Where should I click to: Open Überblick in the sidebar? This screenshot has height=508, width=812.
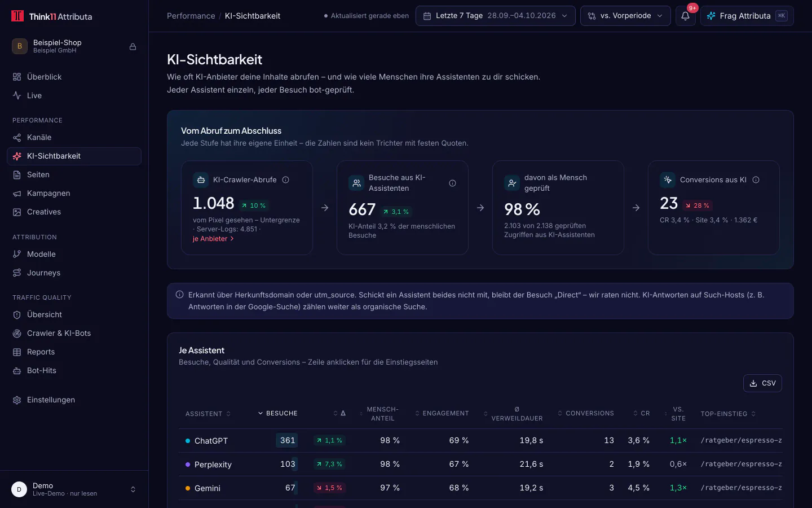(74, 77)
